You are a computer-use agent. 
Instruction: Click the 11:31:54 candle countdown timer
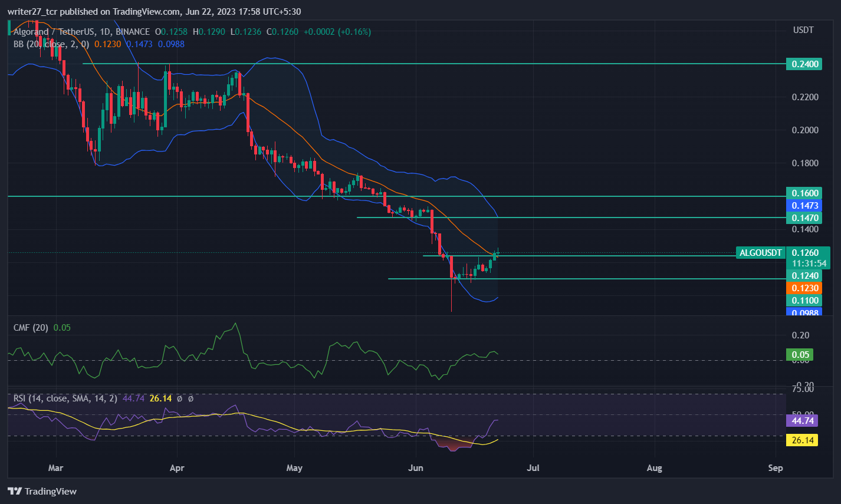tap(809, 263)
